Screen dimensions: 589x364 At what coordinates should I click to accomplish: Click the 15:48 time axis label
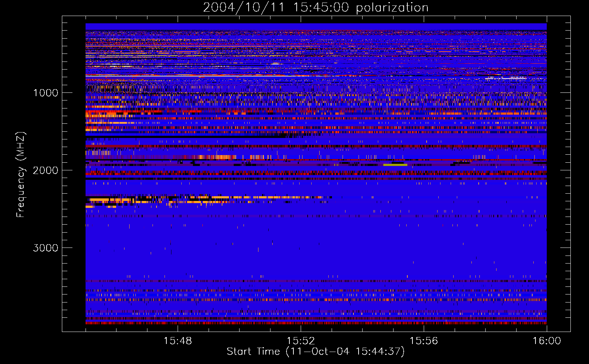(x=178, y=341)
